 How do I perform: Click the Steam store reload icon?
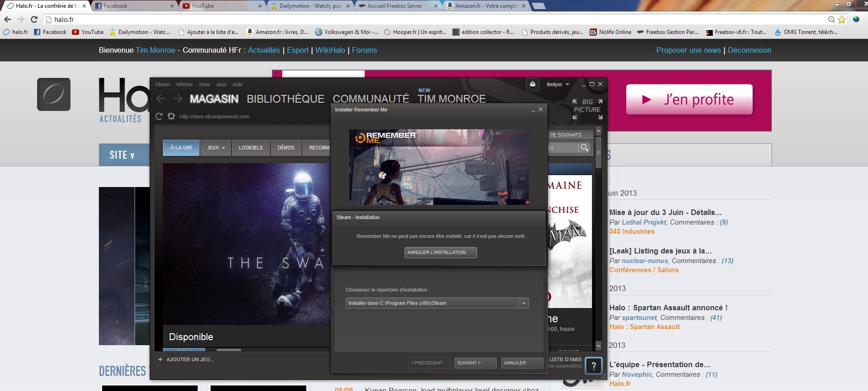pos(159,116)
